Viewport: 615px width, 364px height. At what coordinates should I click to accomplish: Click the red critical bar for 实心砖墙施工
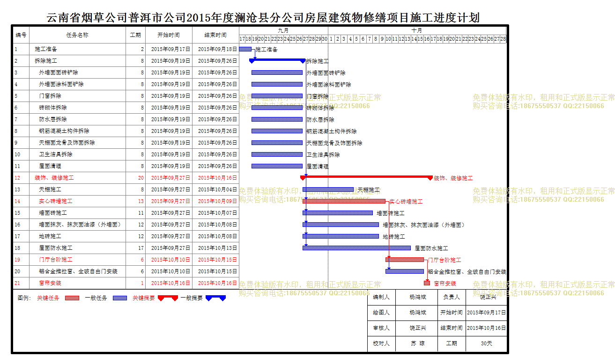344,201
